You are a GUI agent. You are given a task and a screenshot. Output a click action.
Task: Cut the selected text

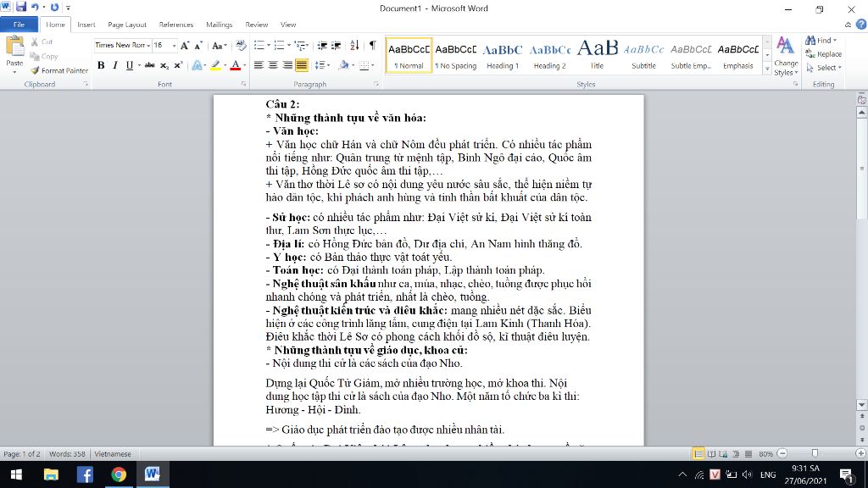[x=42, y=42]
